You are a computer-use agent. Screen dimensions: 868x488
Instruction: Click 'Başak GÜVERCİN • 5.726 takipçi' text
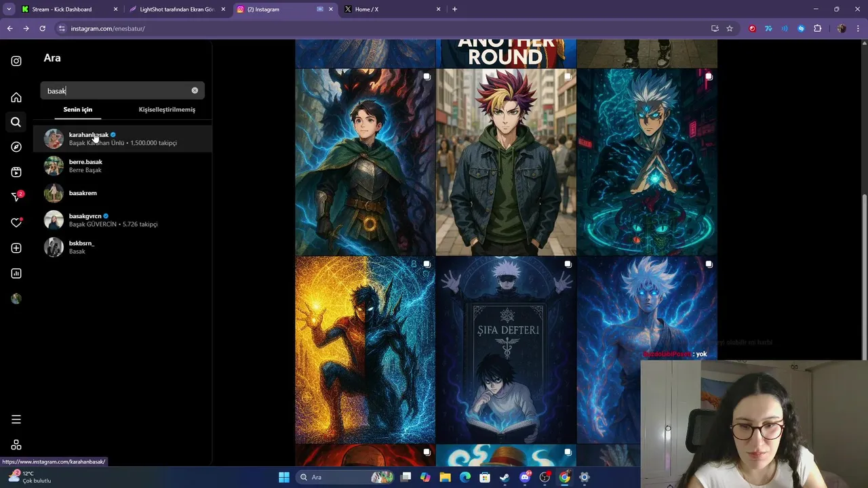coord(113,224)
